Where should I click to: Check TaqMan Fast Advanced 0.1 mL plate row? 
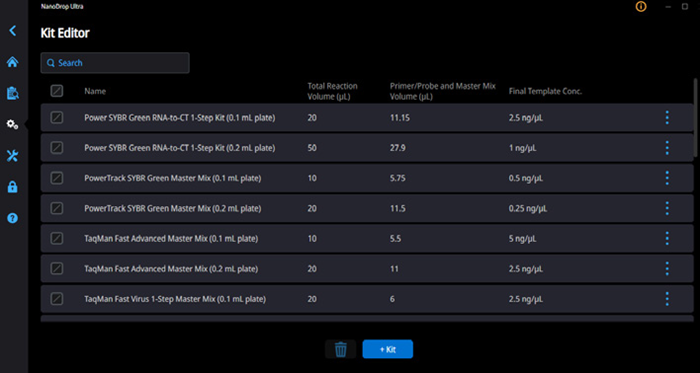[x=57, y=238]
